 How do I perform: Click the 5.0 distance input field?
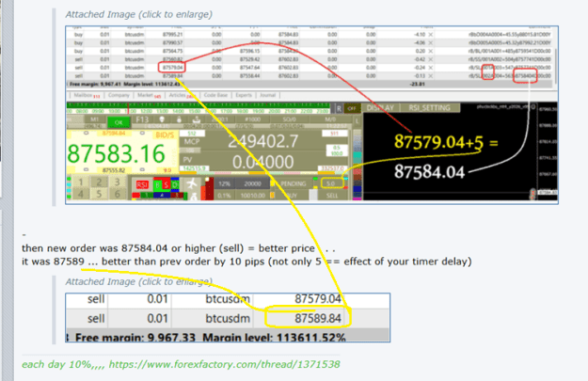(331, 183)
